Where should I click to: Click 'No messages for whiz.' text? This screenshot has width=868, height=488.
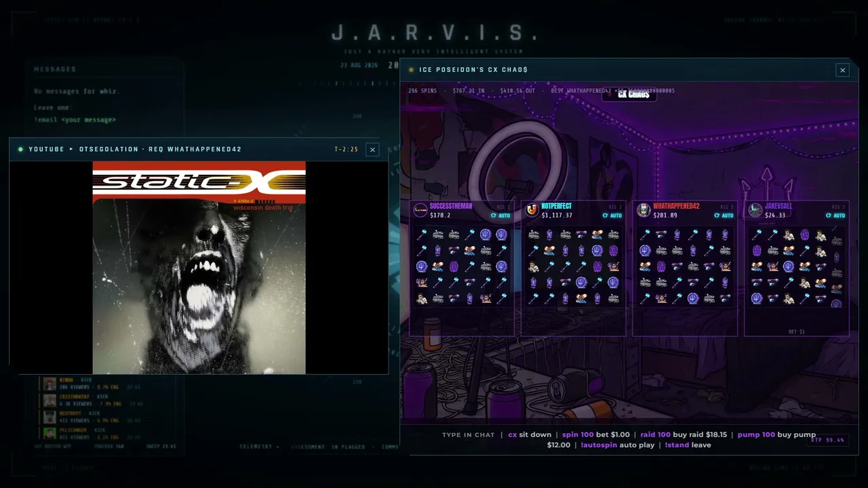(x=77, y=91)
